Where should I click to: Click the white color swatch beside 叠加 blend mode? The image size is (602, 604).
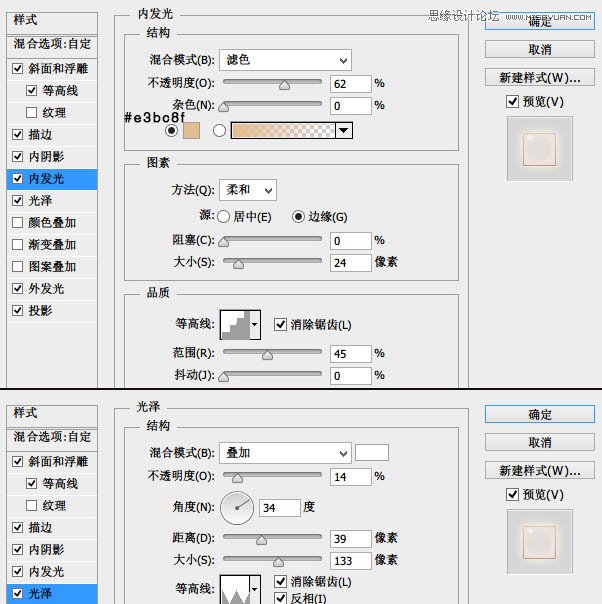point(372,453)
